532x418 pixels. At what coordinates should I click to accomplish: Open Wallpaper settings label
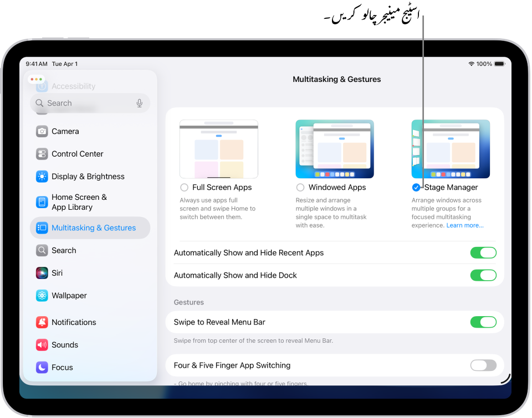[x=69, y=296]
